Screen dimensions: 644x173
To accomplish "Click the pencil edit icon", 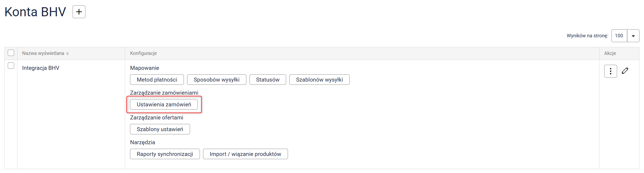I will (625, 71).
